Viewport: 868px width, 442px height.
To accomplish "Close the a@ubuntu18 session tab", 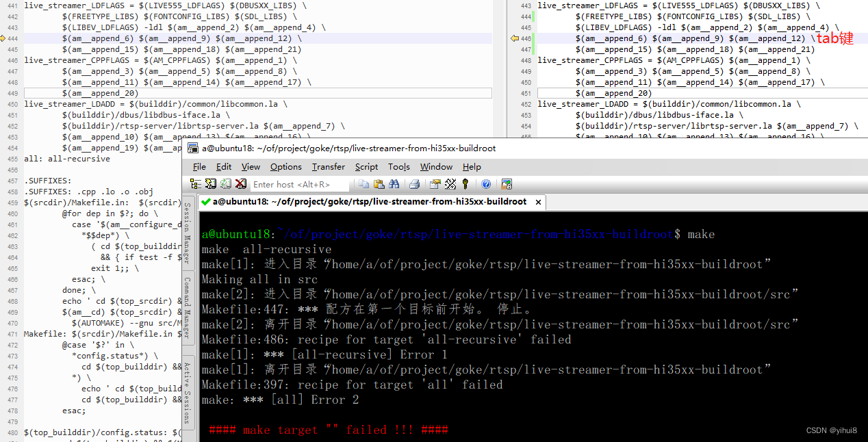I will point(538,202).
